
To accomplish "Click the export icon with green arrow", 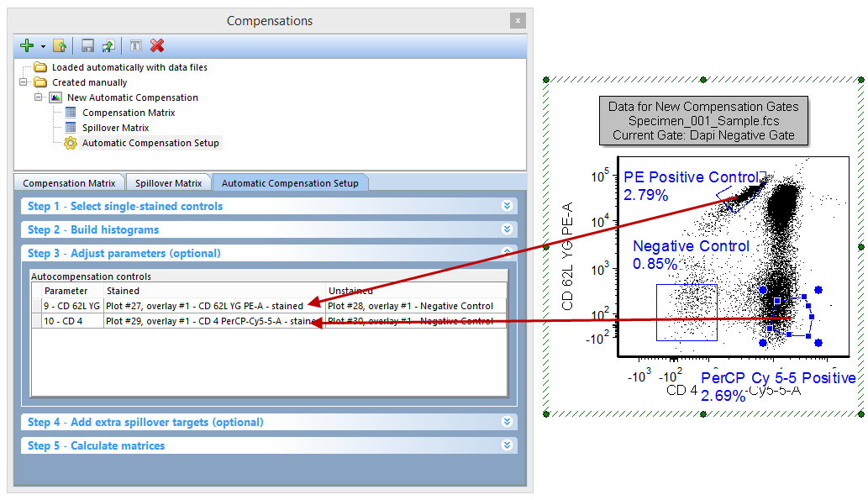I will (108, 46).
